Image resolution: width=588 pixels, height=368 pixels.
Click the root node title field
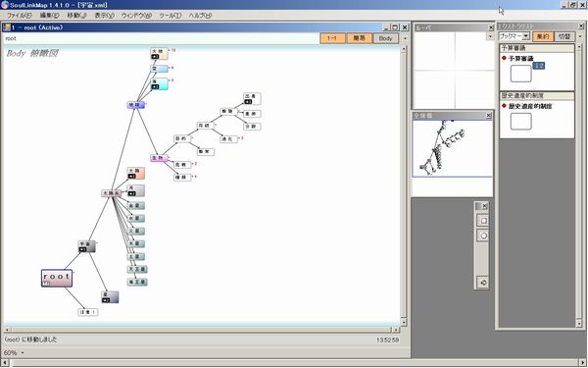pos(162,38)
